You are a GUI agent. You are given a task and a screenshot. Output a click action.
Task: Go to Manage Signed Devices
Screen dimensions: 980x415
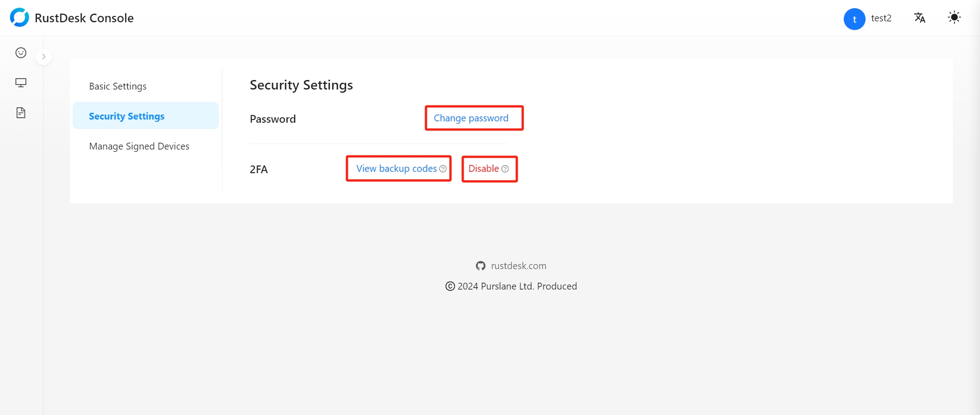tap(139, 146)
